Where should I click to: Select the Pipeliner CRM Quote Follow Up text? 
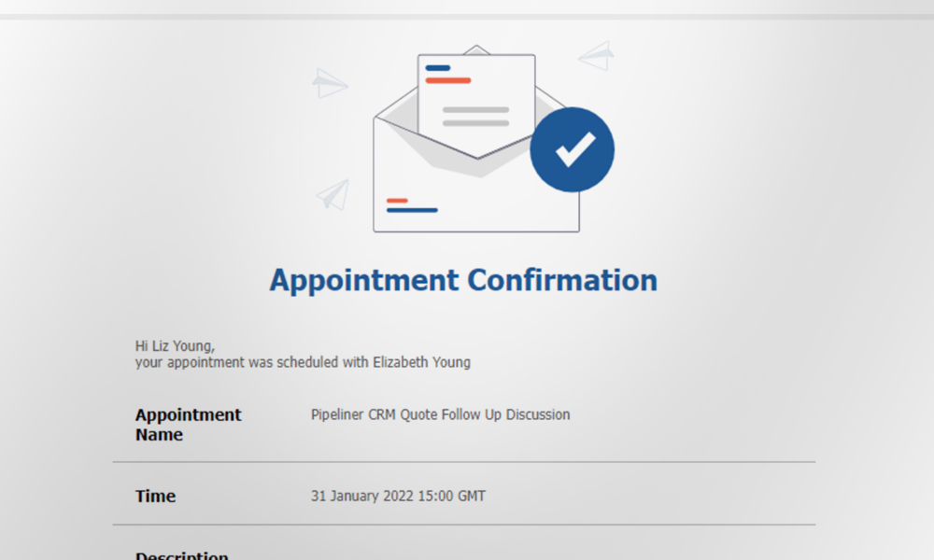(x=440, y=414)
